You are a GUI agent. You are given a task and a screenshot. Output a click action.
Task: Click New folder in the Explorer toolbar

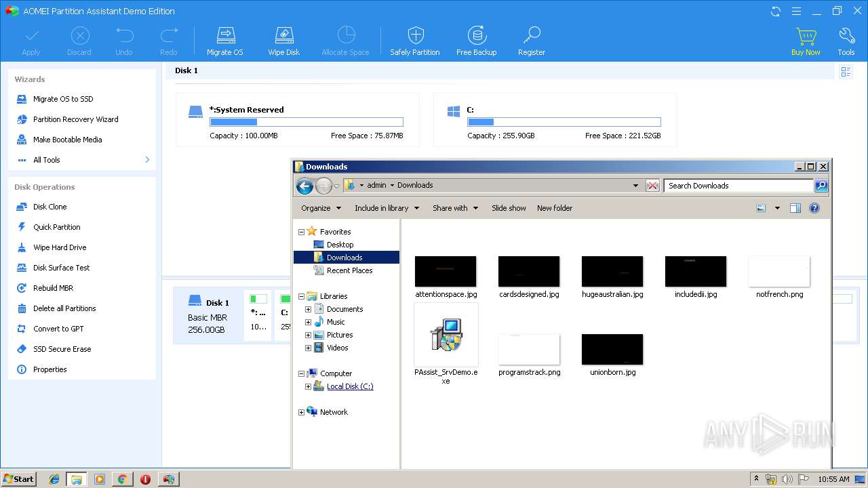click(x=555, y=208)
